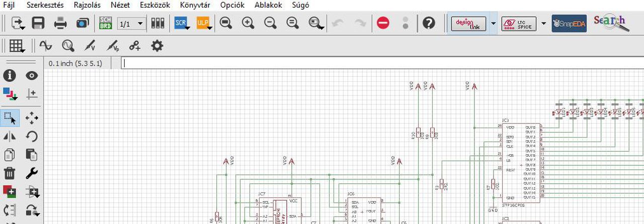Click the add SPICE model mapping icon
The height and width of the screenshot is (224, 644).
(x=135, y=46)
